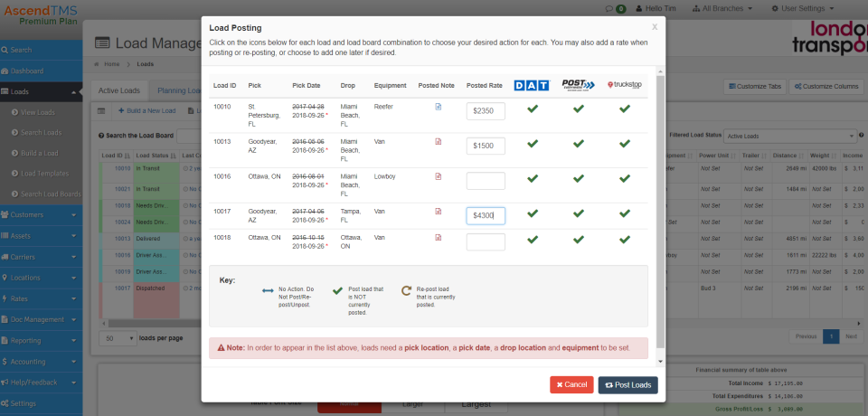The width and height of the screenshot is (868, 416).
Task: Open Settings in the sidebar
Action: pos(41,404)
